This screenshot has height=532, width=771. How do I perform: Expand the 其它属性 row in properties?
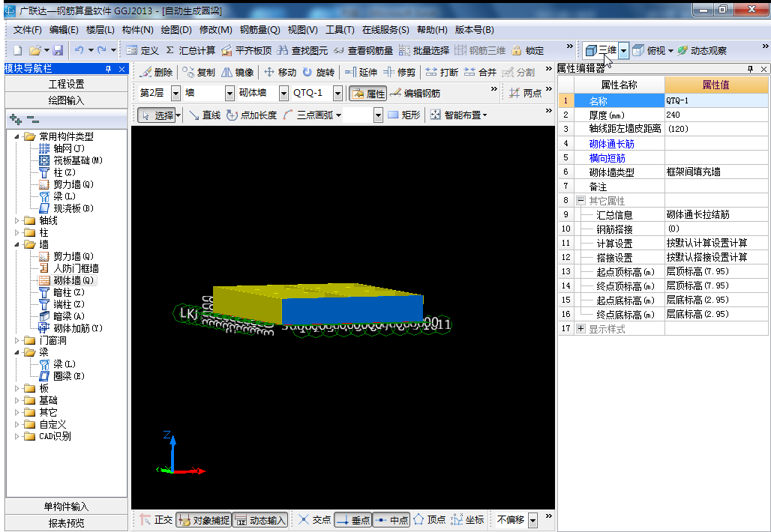580,200
